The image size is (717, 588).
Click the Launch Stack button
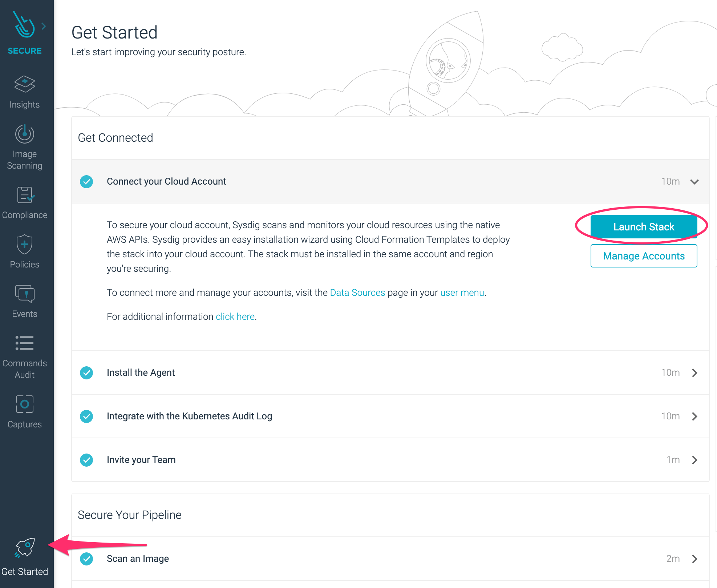[x=644, y=227]
